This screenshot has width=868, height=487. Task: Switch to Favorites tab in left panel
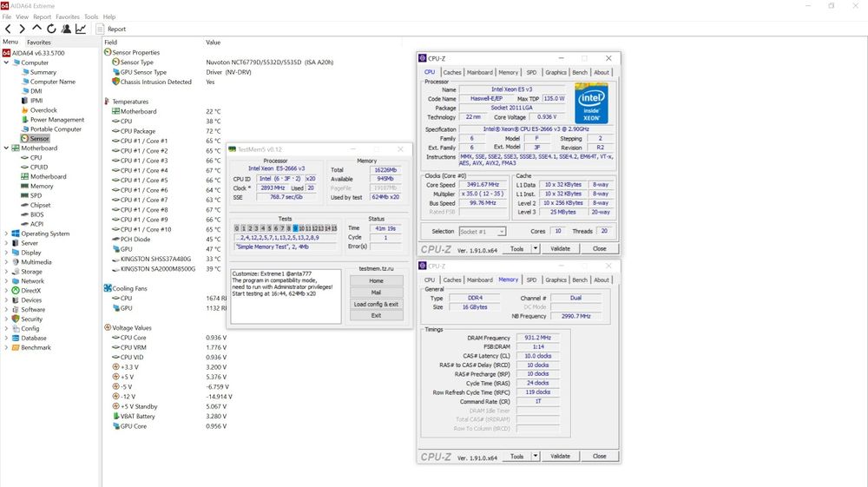39,42
